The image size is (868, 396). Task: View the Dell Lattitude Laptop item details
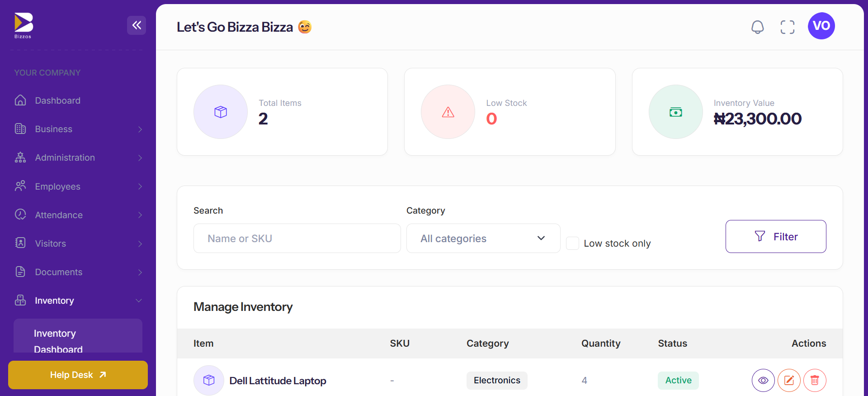point(763,380)
